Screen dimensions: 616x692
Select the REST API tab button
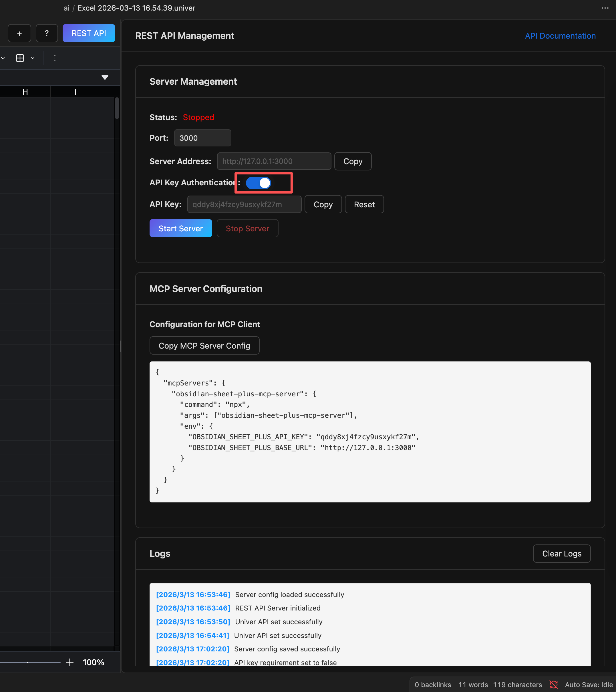tap(89, 33)
